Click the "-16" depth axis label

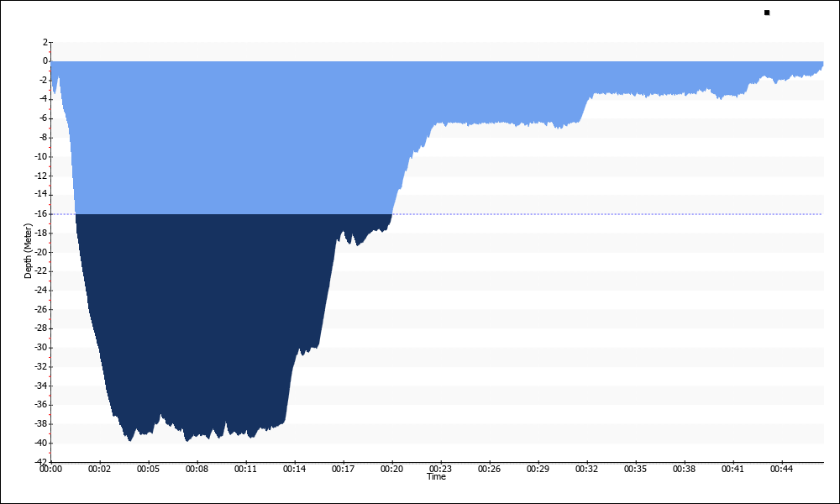point(41,213)
